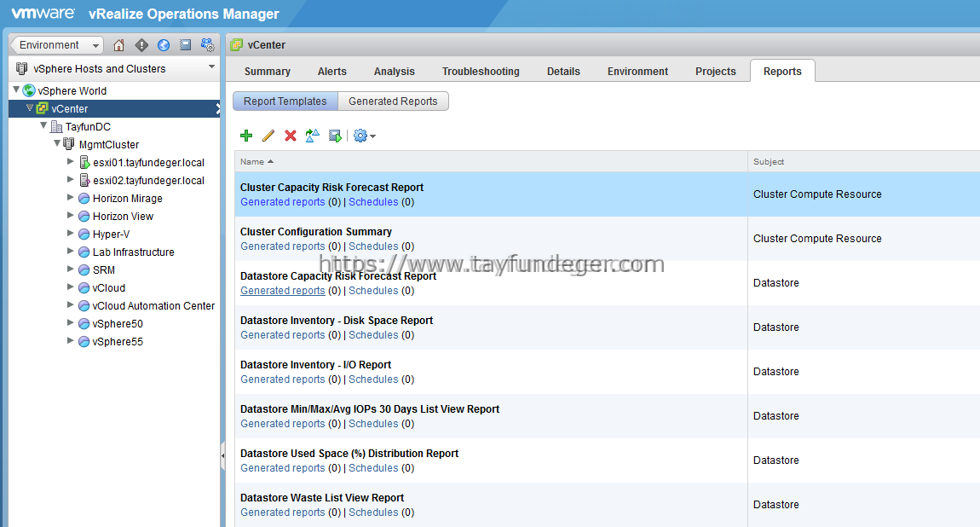Open the Environment dropdown selector

point(57,45)
